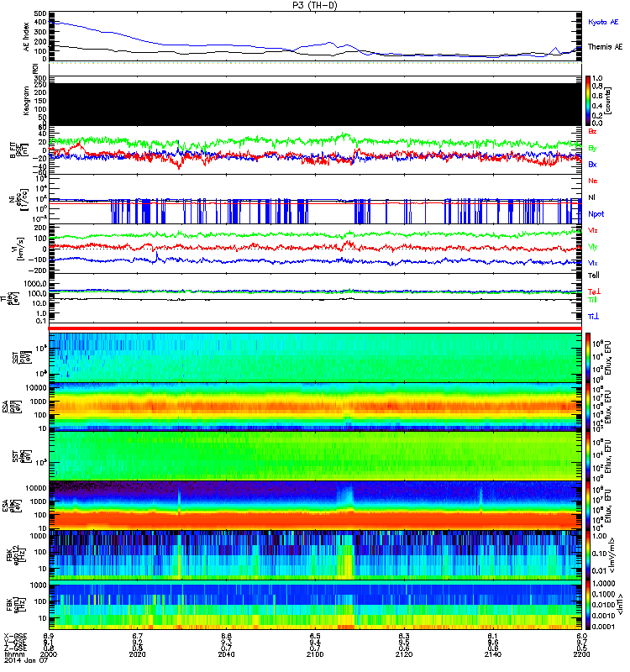Click the plot title P3 (TH-D)
This screenshot has height=672, width=630.
click(x=315, y=5)
